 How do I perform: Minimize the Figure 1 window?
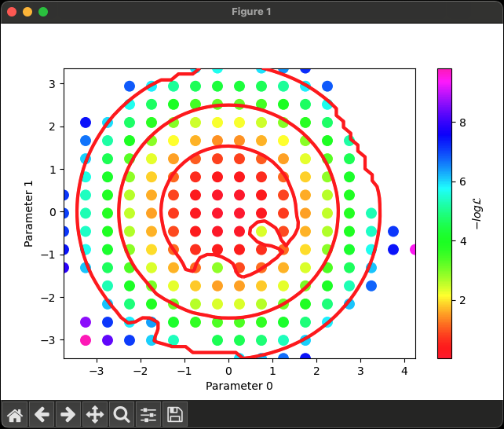click(x=27, y=12)
